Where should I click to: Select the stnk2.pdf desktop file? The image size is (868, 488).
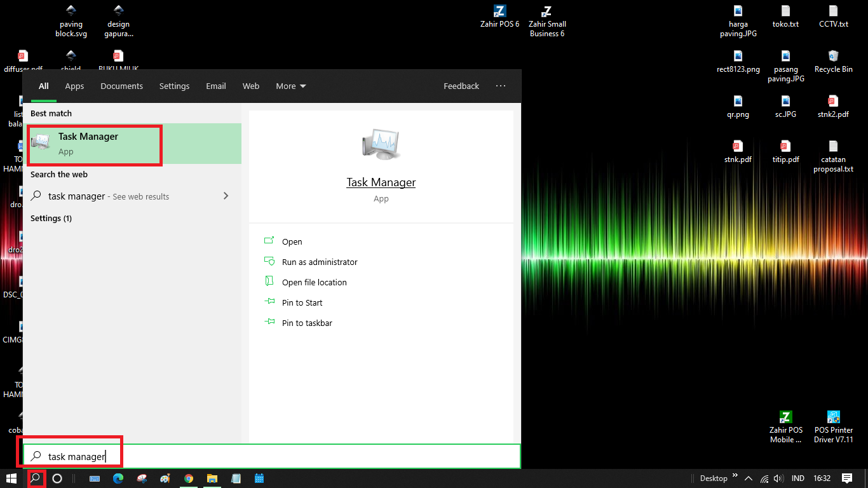pyautogui.click(x=833, y=107)
